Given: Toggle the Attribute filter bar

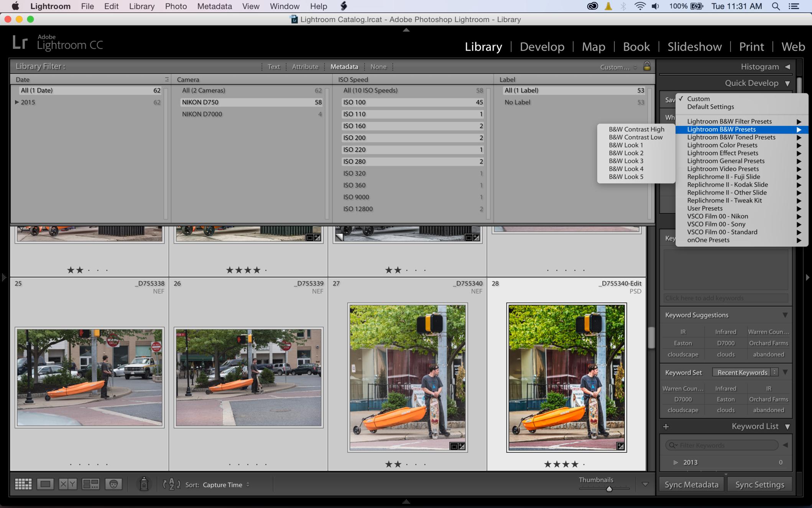Looking at the screenshot, I should tap(305, 67).
